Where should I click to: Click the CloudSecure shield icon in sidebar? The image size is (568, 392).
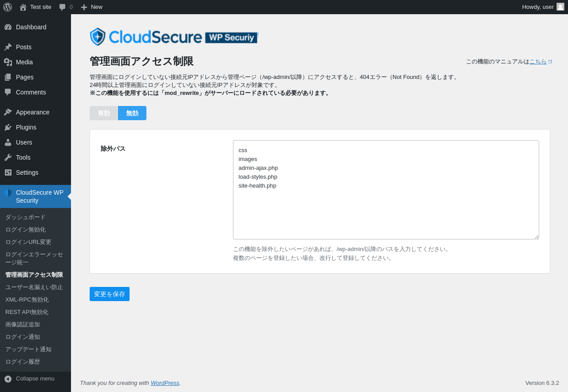pyautogui.click(x=8, y=193)
